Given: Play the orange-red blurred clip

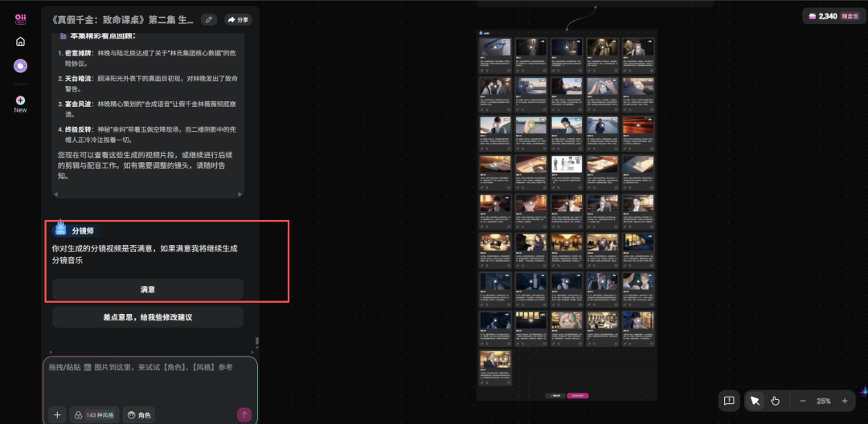Looking at the screenshot, I should [x=637, y=125].
